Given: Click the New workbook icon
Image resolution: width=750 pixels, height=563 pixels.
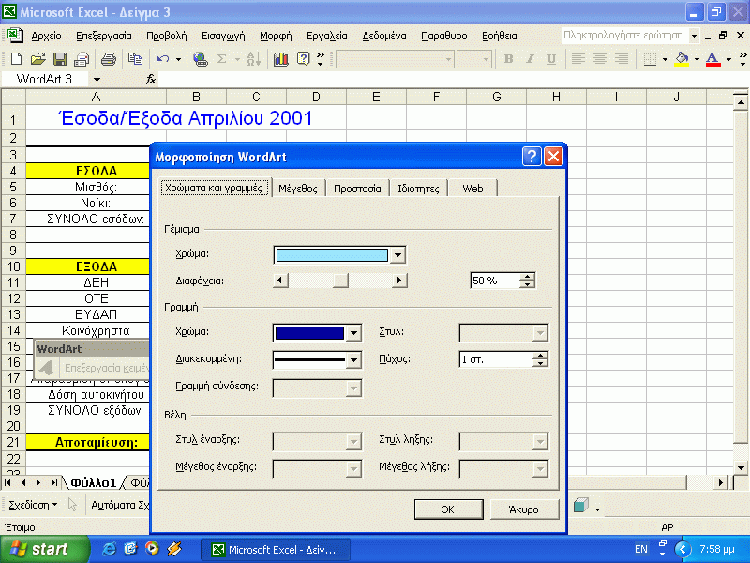Looking at the screenshot, I should tap(16, 59).
